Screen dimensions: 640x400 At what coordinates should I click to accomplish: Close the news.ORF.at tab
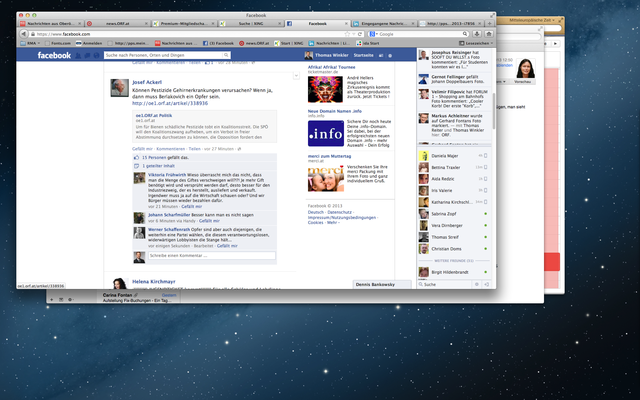(x=146, y=24)
